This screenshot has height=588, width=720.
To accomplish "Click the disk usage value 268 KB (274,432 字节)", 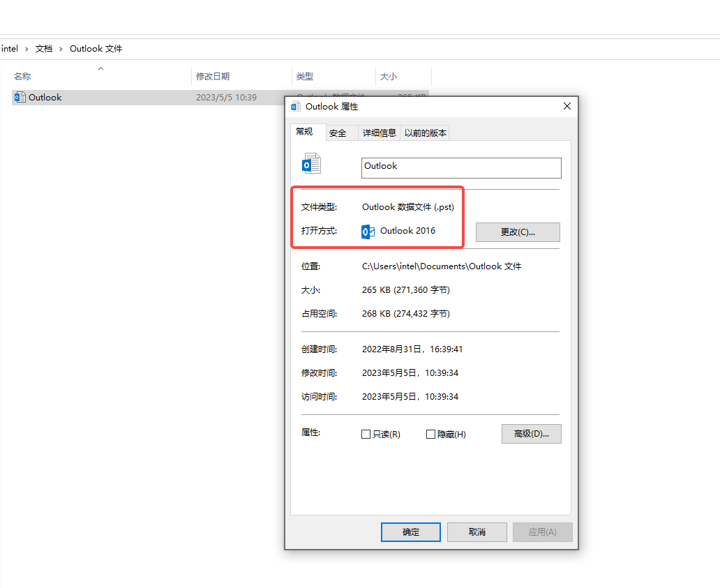I will (x=406, y=313).
